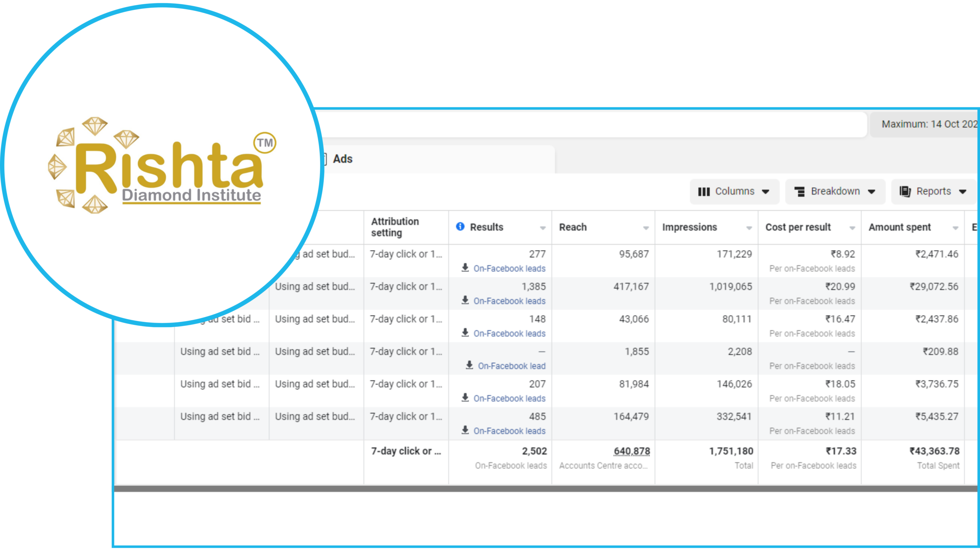Click the Breakdown list icon

(x=799, y=192)
